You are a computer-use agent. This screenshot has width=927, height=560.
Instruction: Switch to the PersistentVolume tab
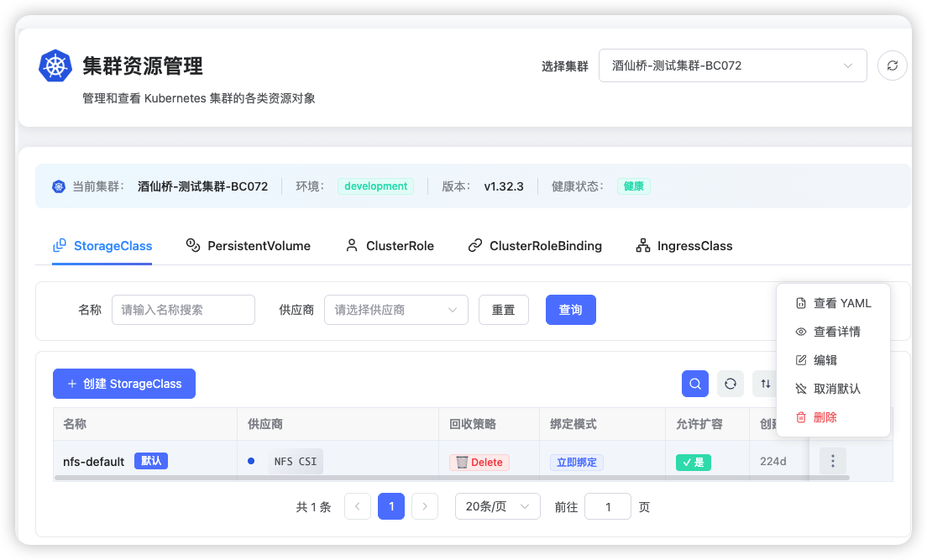249,246
